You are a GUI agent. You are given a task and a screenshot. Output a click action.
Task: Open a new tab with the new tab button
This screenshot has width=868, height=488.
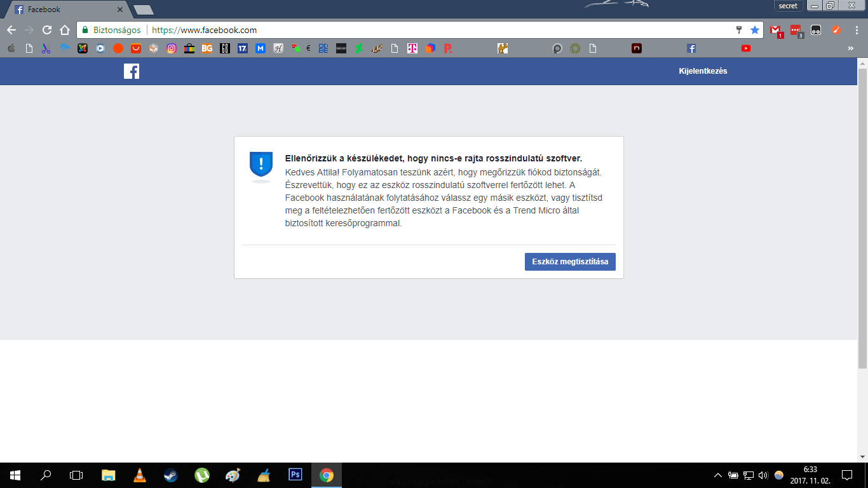click(144, 10)
